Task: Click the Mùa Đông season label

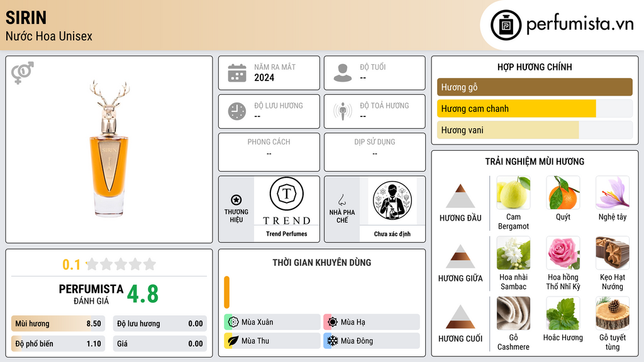Action: (x=357, y=341)
